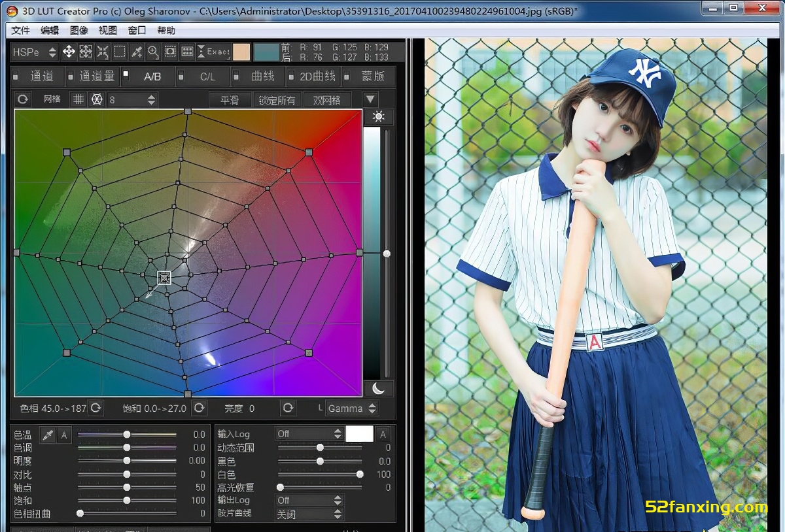Click the 高光恢复 slider handle

[x=280, y=488]
